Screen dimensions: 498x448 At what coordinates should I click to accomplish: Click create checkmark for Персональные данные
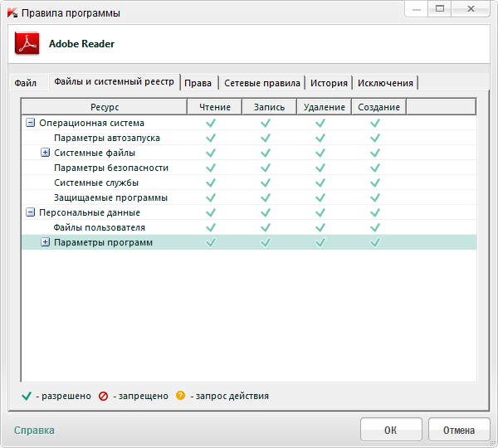coord(375,212)
